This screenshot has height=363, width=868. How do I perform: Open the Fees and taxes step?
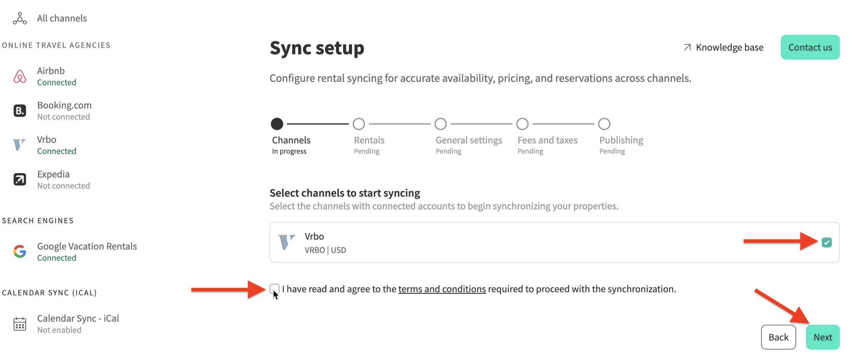(522, 124)
